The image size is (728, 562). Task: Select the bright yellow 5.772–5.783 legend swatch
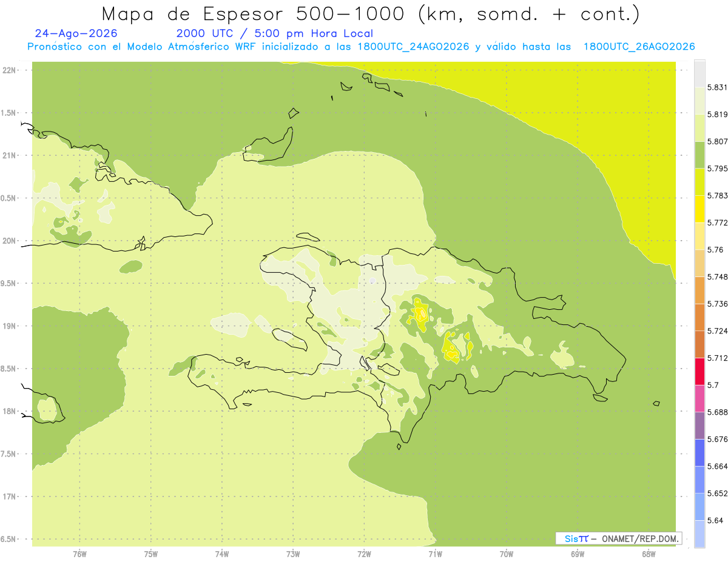click(699, 210)
